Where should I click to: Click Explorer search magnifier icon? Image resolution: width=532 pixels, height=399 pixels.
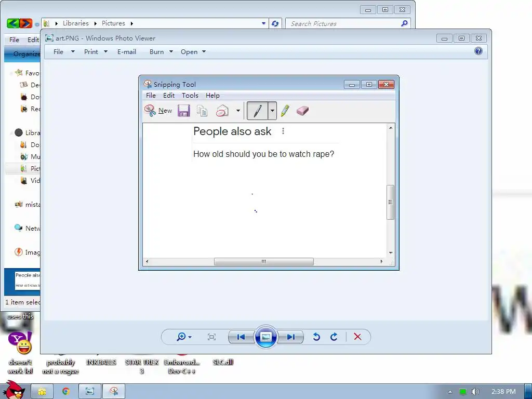tap(404, 23)
